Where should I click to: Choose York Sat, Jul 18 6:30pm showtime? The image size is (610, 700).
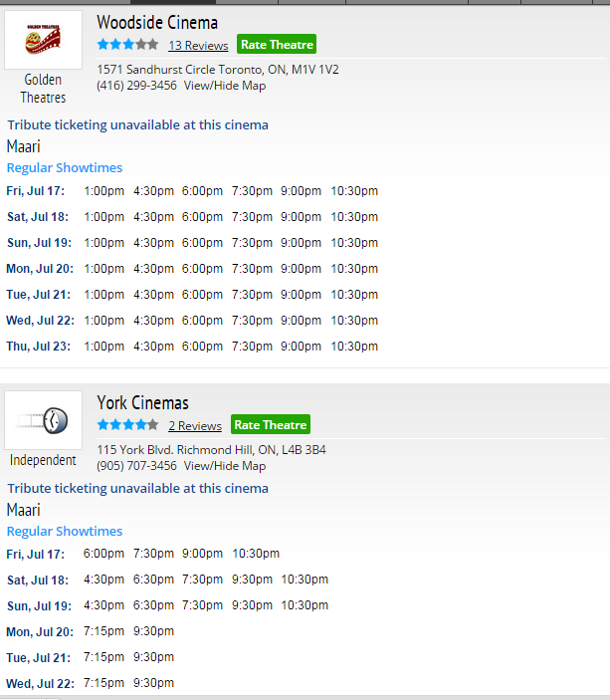tap(153, 580)
